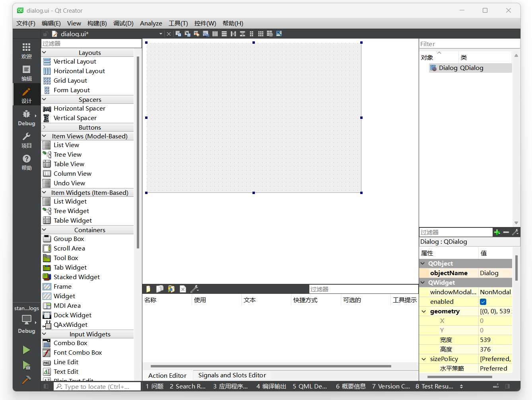This screenshot has height=400, width=532.
Task: Switch to Edit Buddies mode in toolbar
Action: [196, 34]
